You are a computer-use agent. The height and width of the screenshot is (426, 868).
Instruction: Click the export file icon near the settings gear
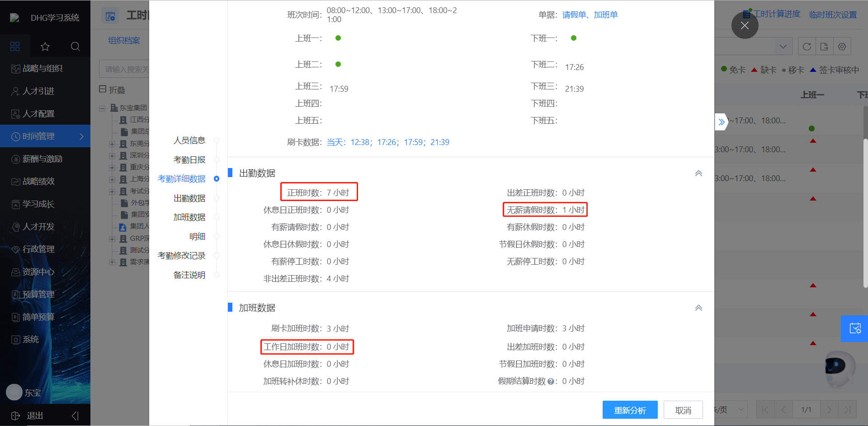824,46
